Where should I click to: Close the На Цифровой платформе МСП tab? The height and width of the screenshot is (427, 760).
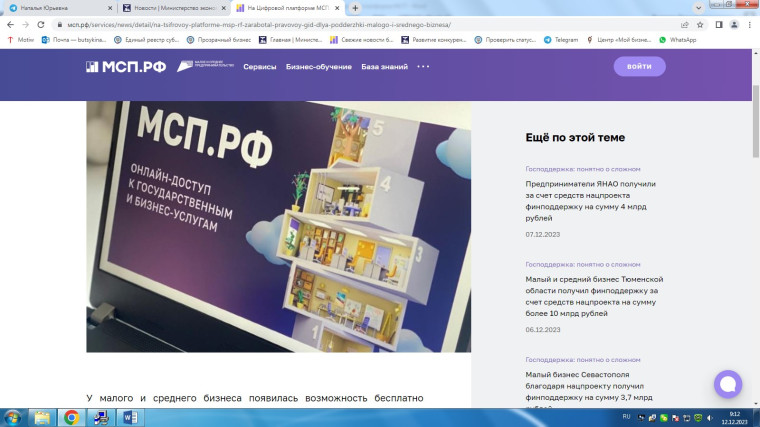[x=337, y=8]
